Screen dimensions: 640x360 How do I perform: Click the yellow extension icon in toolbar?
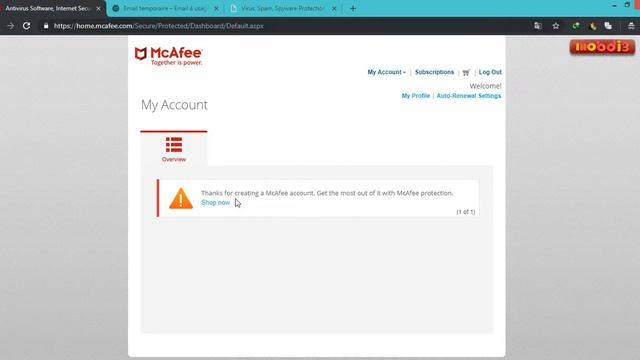[x=593, y=26]
